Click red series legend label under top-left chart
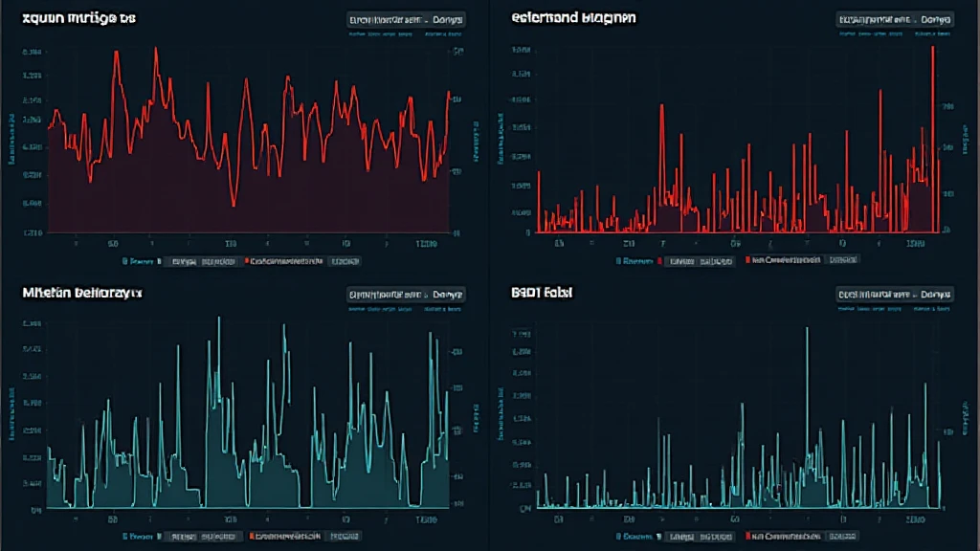 [287, 260]
